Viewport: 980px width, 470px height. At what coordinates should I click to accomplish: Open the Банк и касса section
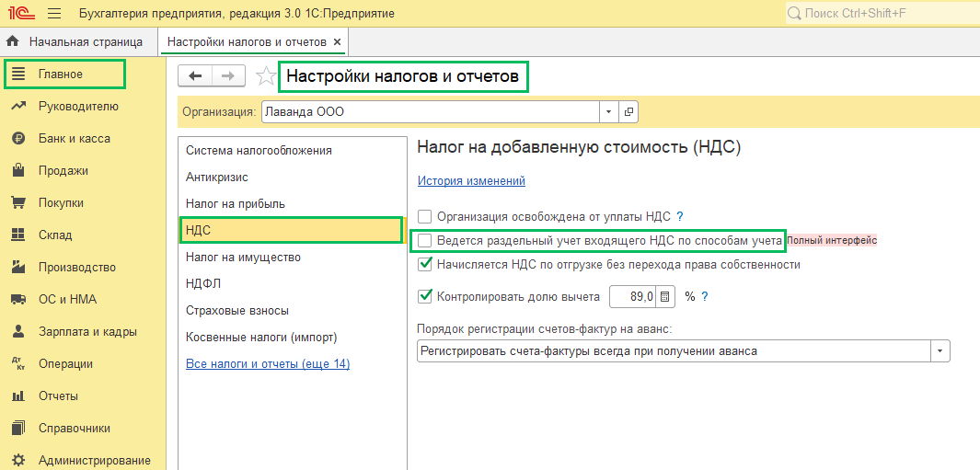(x=83, y=139)
